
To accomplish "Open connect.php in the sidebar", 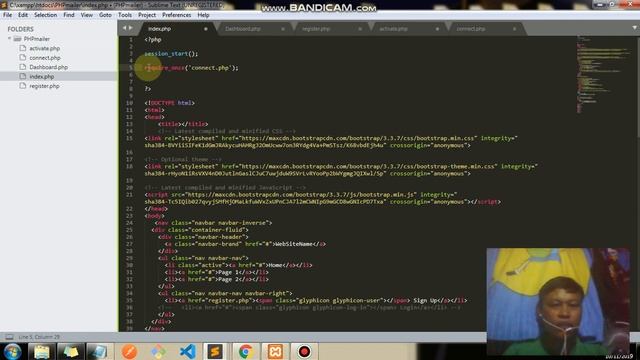I will pos(44,58).
